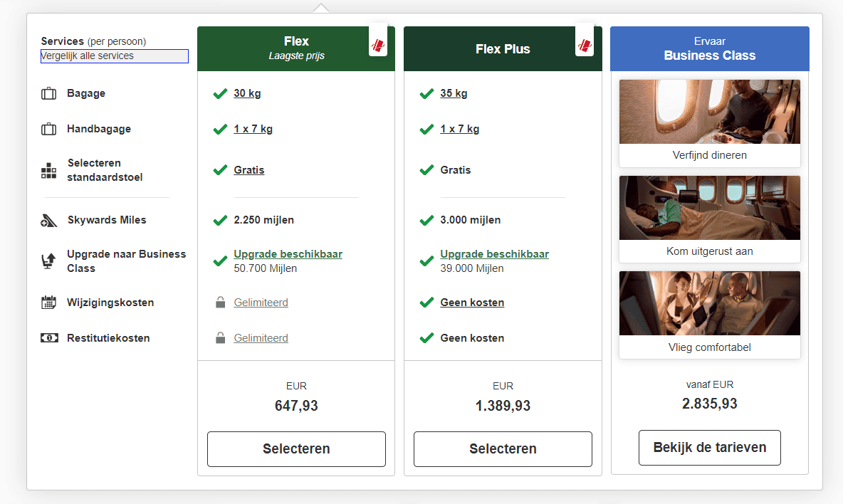Open the Verfijnd dineren image card
This screenshot has height=504, width=843.
click(710, 122)
